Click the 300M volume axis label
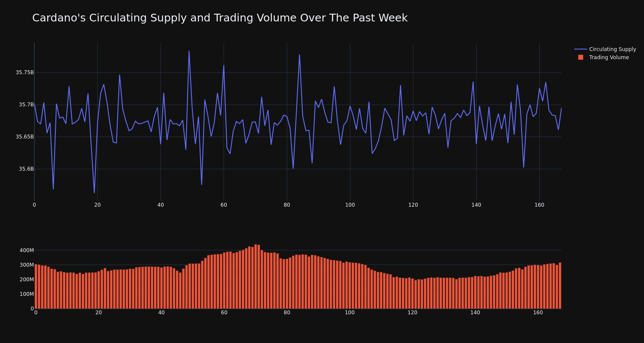The height and width of the screenshot is (343, 644). point(26,265)
